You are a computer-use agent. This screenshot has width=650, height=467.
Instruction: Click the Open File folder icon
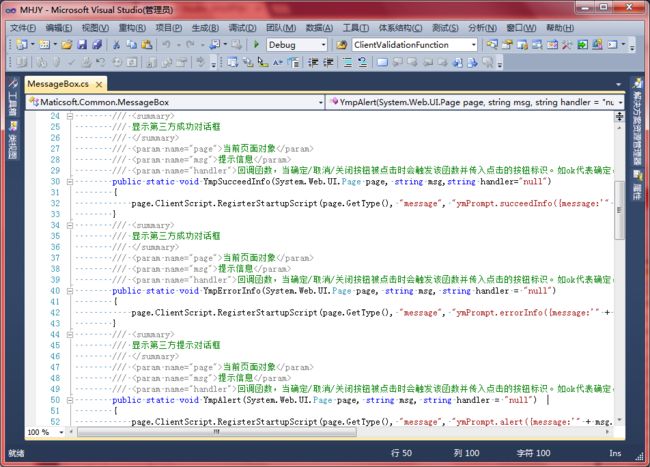pos(67,44)
